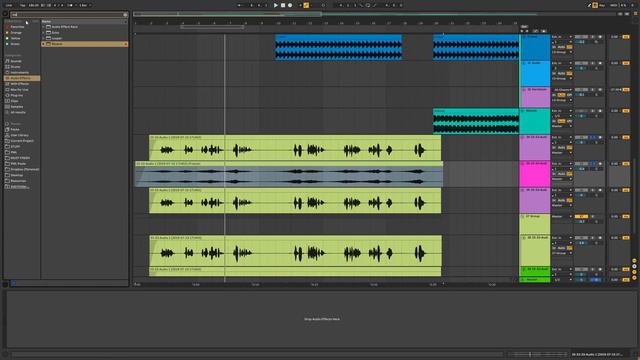Screen dimensions: 640x360
Task: Toggle the Key map mode button
Action: coord(602,5)
